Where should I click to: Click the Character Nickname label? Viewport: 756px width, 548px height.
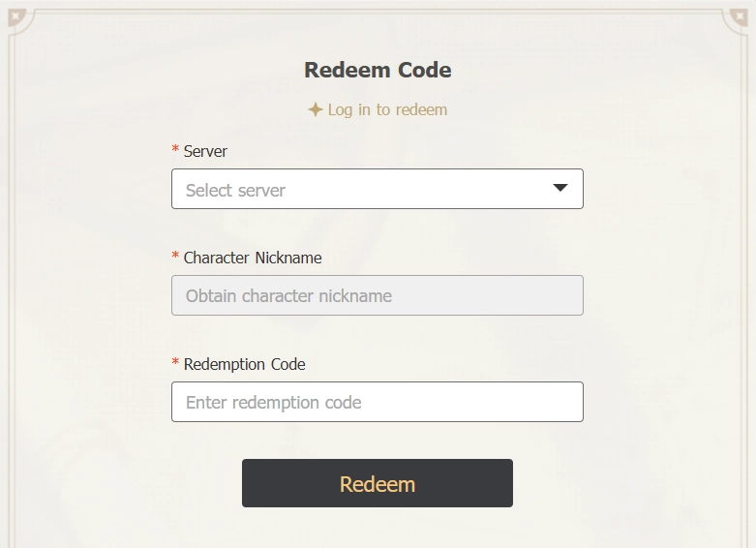click(253, 258)
